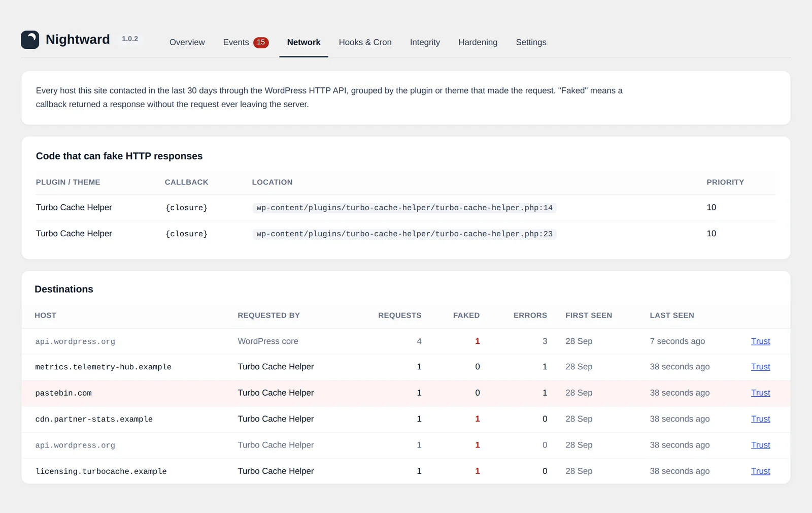Viewport: 812px width, 513px height.
Task: Open the Settings tab
Action: [x=531, y=42]
